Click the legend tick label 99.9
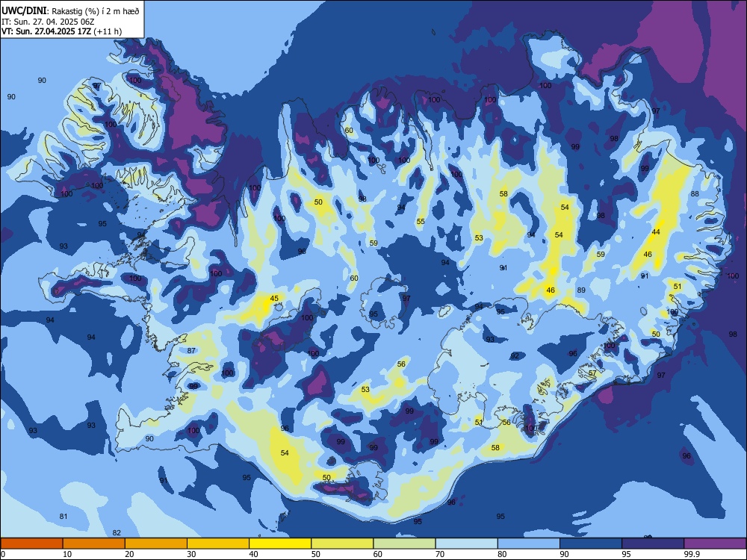The image size is (747, 560). point(691,554)
